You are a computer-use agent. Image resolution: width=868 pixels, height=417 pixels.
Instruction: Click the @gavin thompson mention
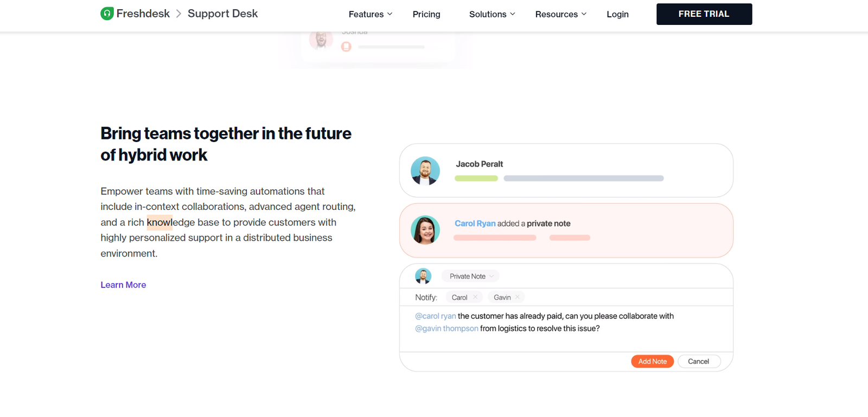pos(446,329)
